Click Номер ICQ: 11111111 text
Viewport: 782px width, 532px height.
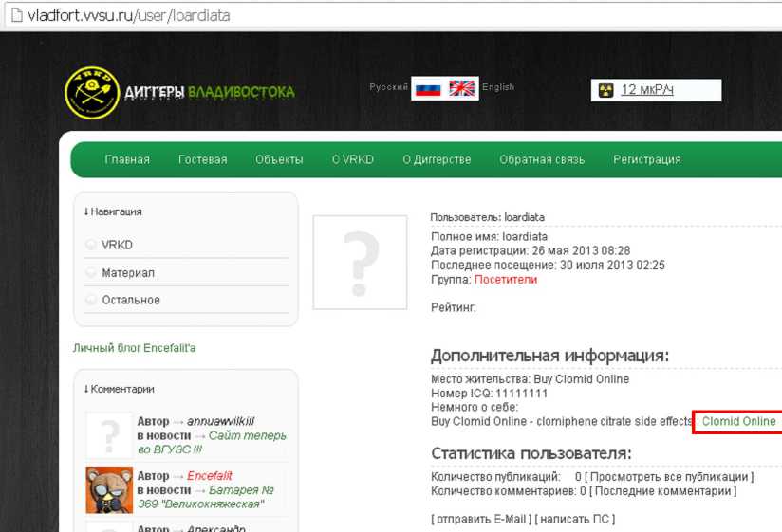click(x=490, y=394)
